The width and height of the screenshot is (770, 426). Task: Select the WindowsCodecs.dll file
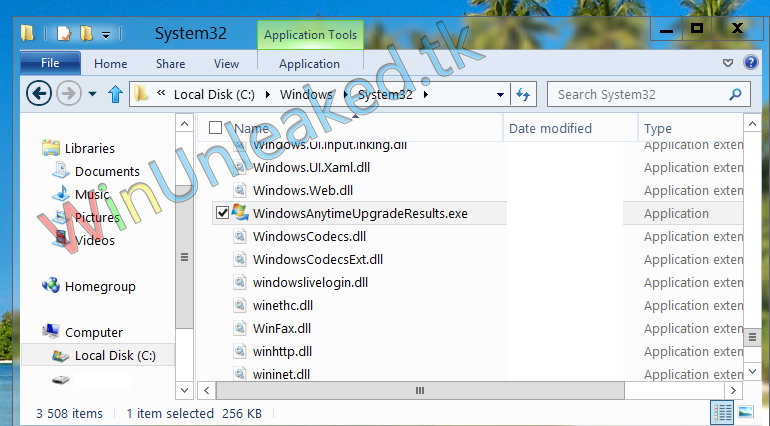pyautogui.click(x=309, y=236)
